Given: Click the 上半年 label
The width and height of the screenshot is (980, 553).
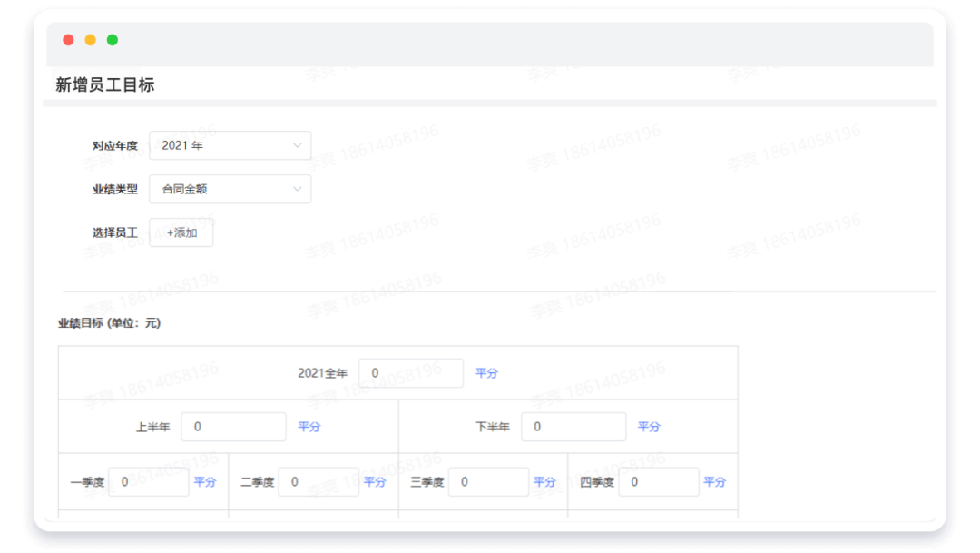Looking at the screenshot, I should (x=153, y=427).
